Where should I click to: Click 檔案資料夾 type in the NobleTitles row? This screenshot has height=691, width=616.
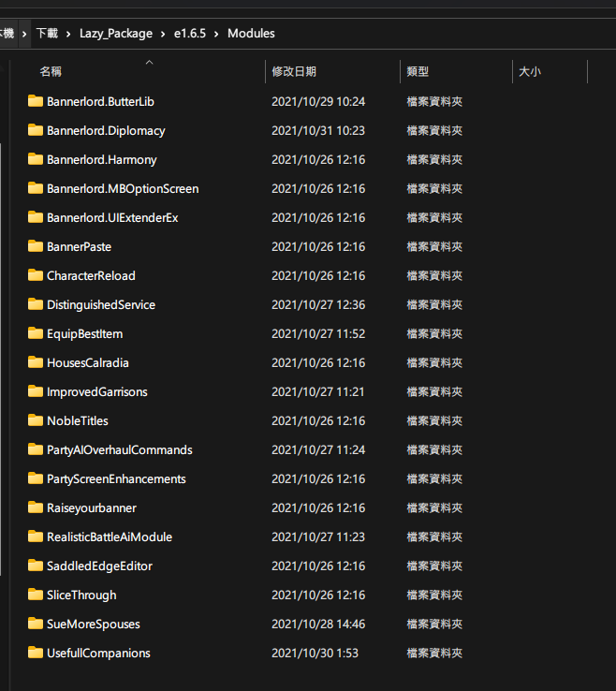point(434,420)
